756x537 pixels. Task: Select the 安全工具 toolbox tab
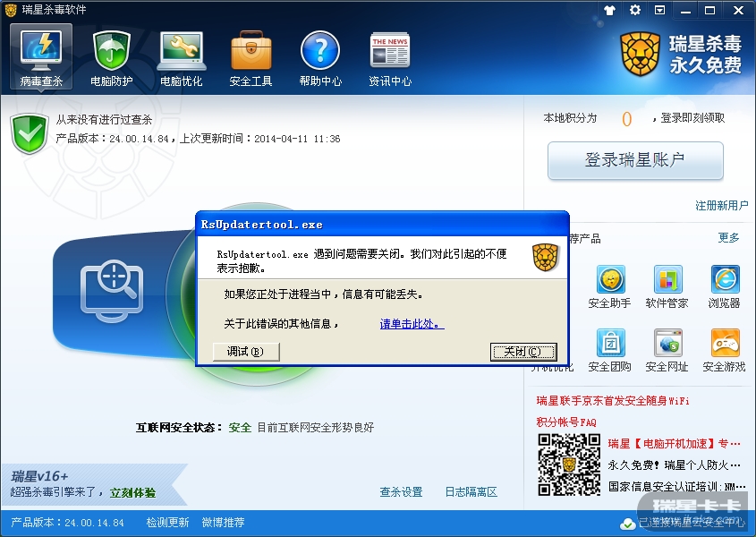251,57
